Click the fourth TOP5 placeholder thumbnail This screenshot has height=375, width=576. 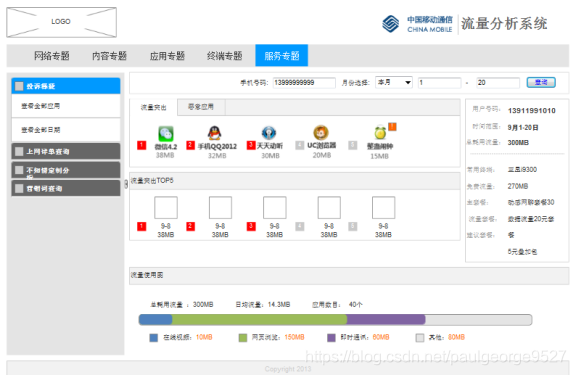click(329, 208)
